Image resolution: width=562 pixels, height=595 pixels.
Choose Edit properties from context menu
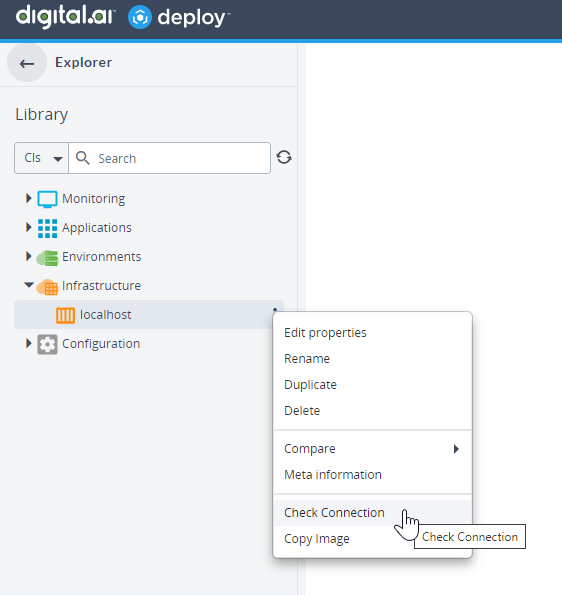pos(372,332)
